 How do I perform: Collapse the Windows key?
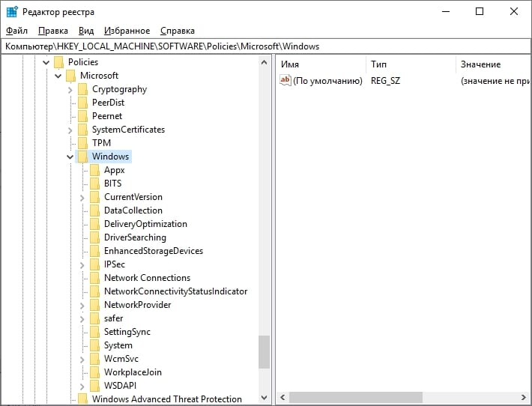pyautogui.click(x=70, y=157)
